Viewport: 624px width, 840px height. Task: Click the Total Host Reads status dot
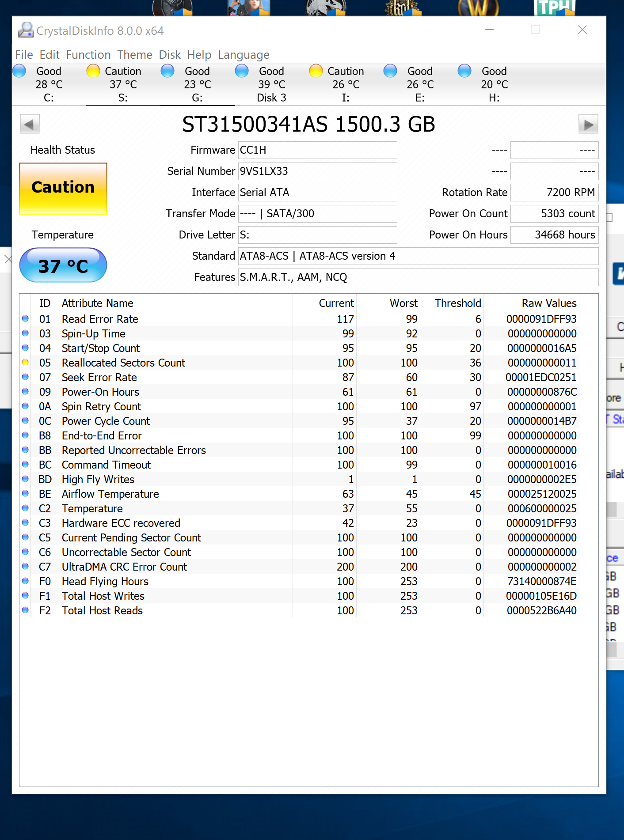[25, 610]
